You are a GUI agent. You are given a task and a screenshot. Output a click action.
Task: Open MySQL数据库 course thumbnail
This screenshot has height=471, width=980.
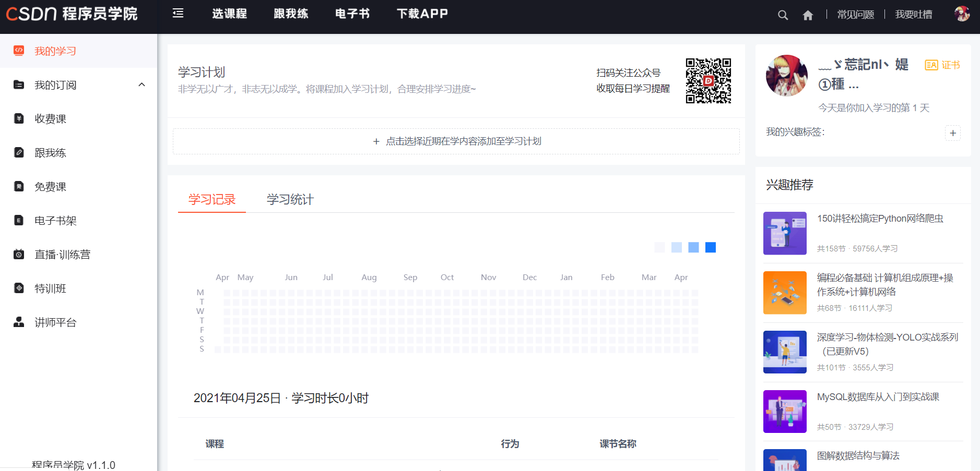point(785,412)
